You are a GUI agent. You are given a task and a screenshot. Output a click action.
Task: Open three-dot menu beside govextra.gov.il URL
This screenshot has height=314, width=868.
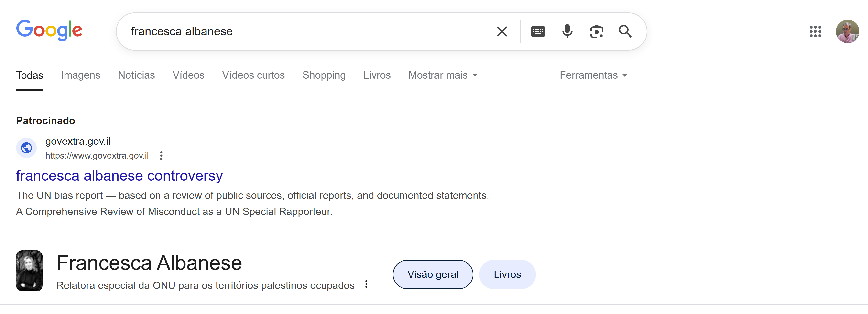click(x=161, y=156)
